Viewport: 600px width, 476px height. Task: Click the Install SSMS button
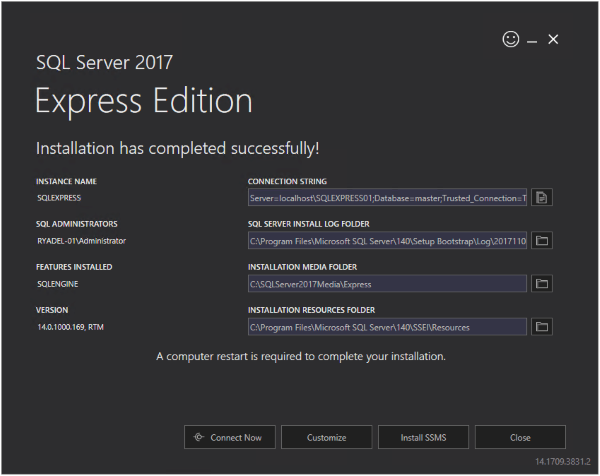coord(423,437)
